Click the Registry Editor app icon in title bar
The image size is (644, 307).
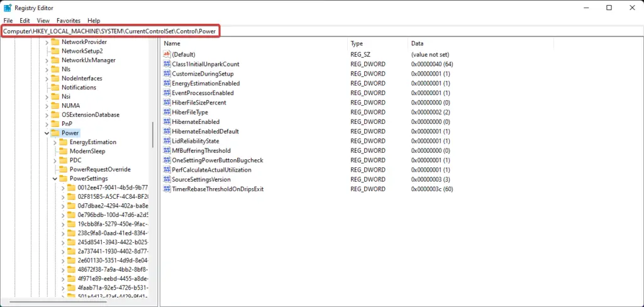(x=8, y=8)
